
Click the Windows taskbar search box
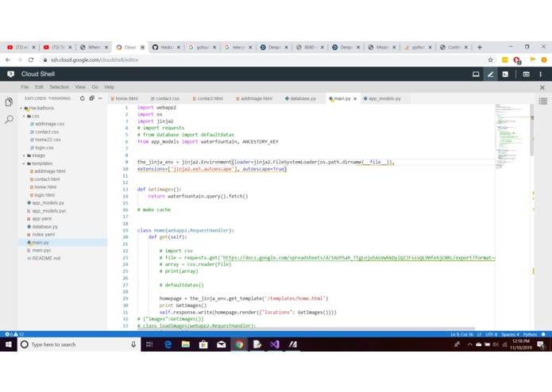click(79, 344)
